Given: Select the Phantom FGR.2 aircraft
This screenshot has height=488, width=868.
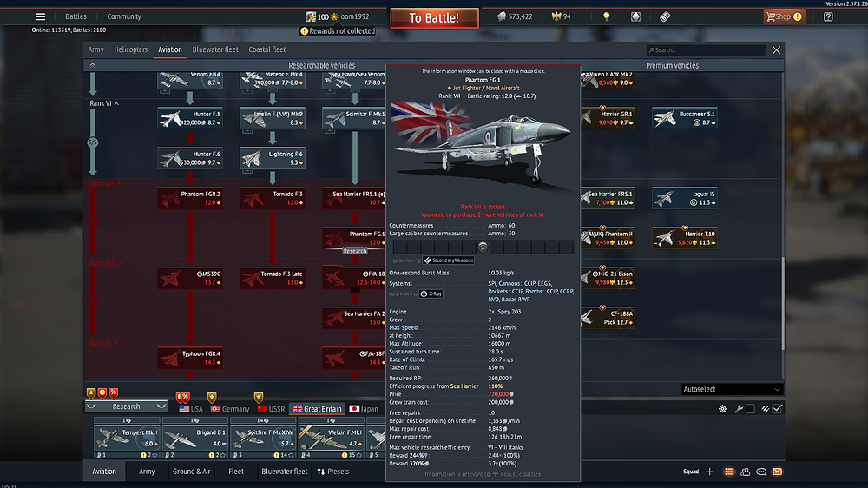Looking at the screenshot, I should tap(190, 198).
